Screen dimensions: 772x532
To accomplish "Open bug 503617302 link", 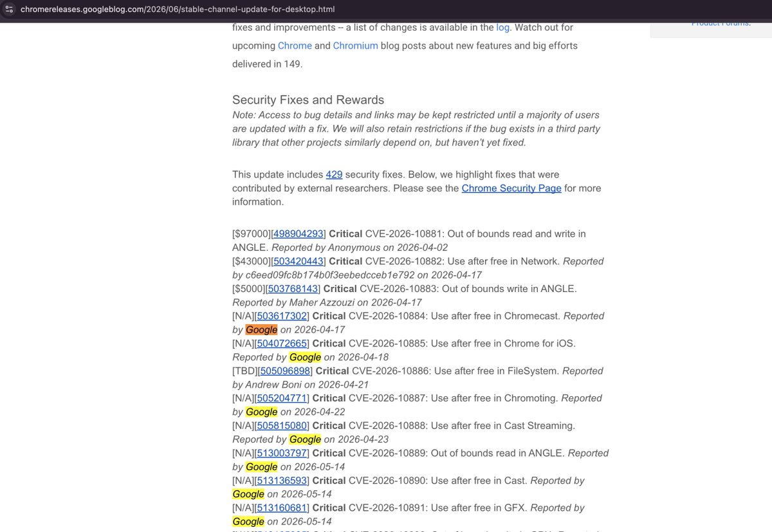I will pos(282,316).
